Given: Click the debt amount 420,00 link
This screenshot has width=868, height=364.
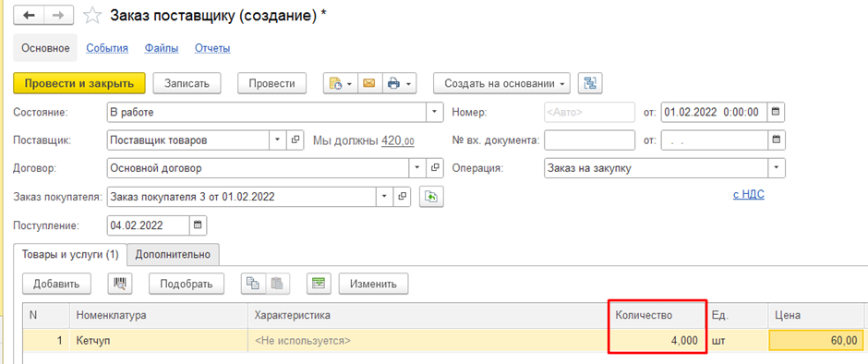Looking at the screenshot, I should [x=398, y=140].
